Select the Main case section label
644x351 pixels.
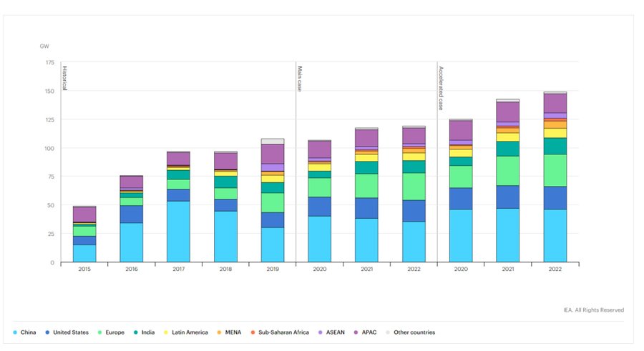coord(300,79)
